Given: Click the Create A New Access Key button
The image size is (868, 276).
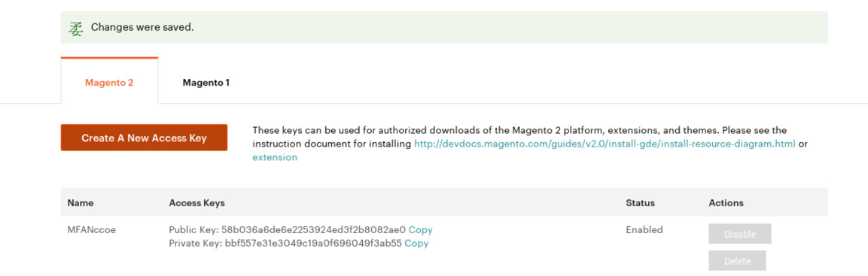Looking at the screenshot, I should point(144,138).
